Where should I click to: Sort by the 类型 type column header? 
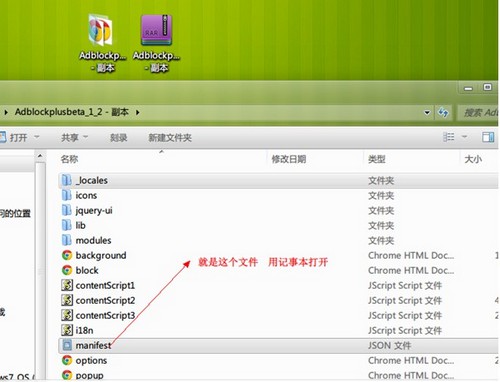tap(377, 159)
